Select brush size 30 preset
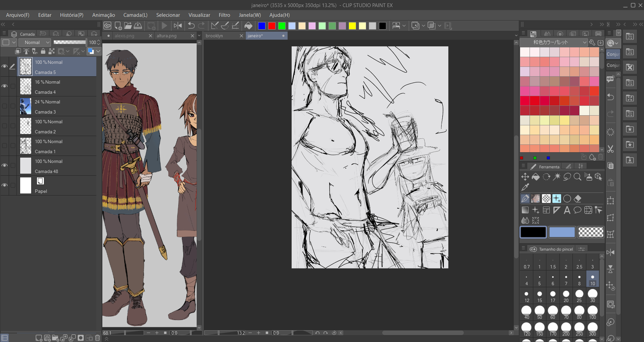 pyautogui.click(x=592, y=296)
